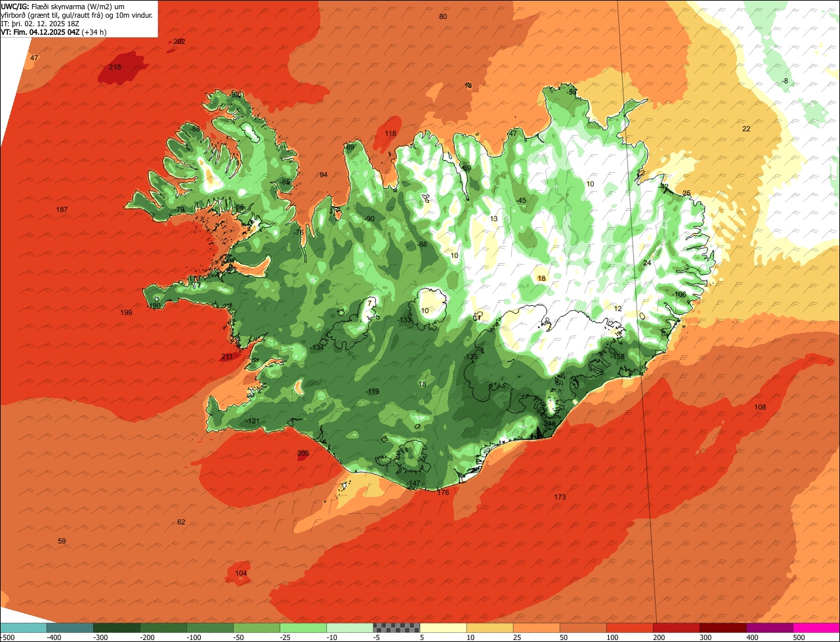This screenshot has width=840, height=642.
Task: Select the purple 400 to 500 legend swatch
Action: [x=770, y=628]
